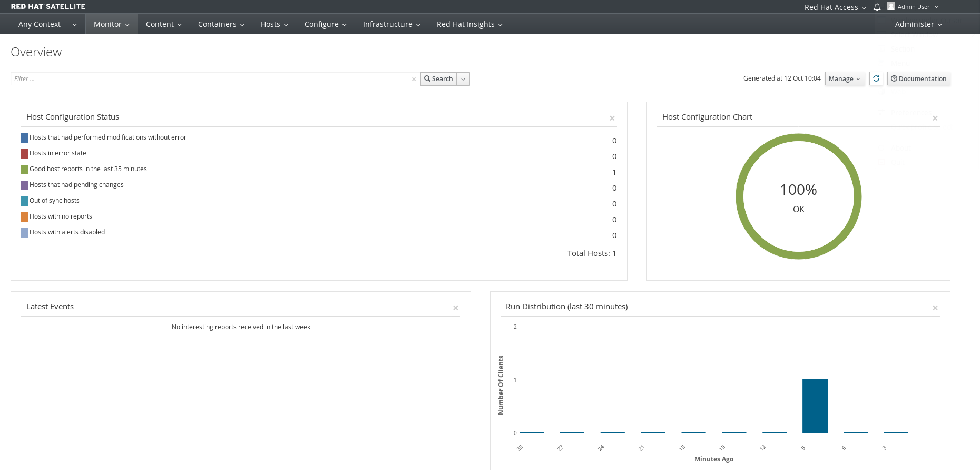Click 'Hosts that had performed modifications without error' link

(x=108, y=137)
